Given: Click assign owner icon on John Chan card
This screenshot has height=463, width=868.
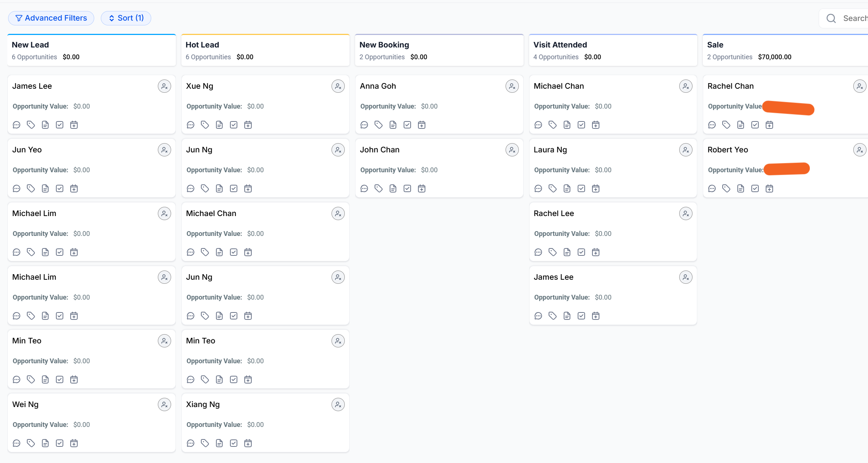Looking at the screenshot, I should pos(512,150).
